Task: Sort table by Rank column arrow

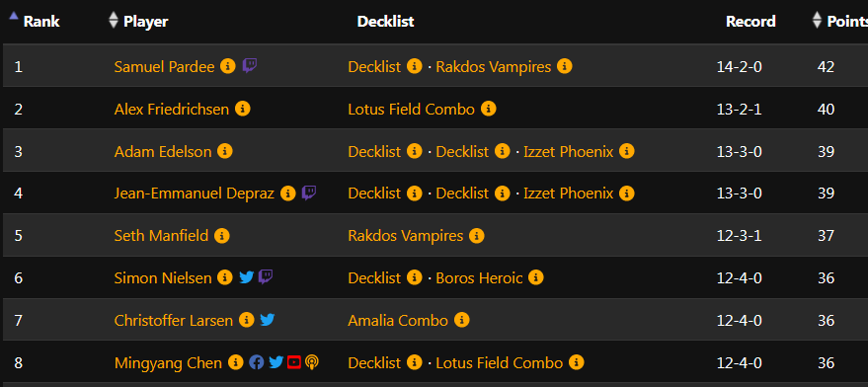Action: click(x=14, y=16)
